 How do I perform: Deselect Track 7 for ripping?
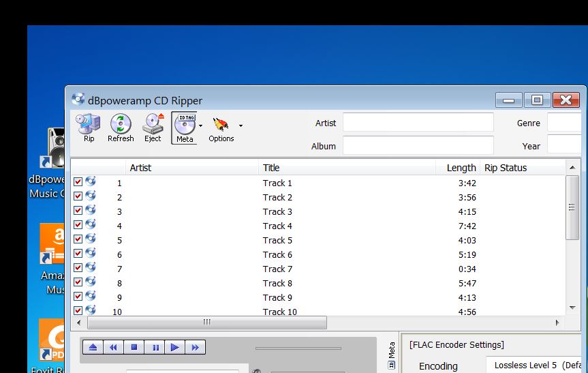(78, 268)
